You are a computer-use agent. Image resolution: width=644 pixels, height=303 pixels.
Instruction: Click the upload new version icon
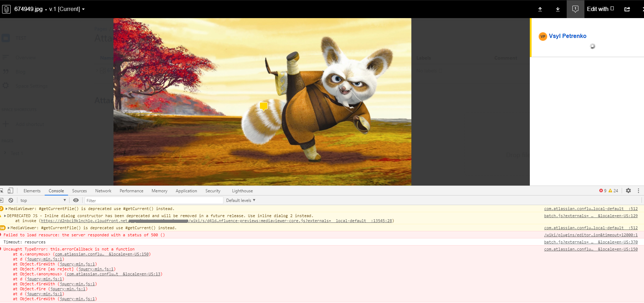[540, 9]
